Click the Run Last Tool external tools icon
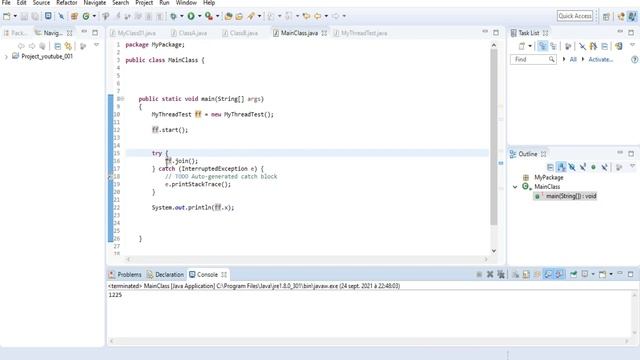Screen dimensions: 640x360 [x=209, y=16]
